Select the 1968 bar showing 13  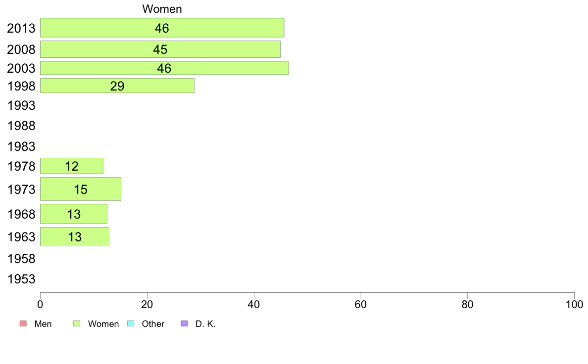[73, 214]
